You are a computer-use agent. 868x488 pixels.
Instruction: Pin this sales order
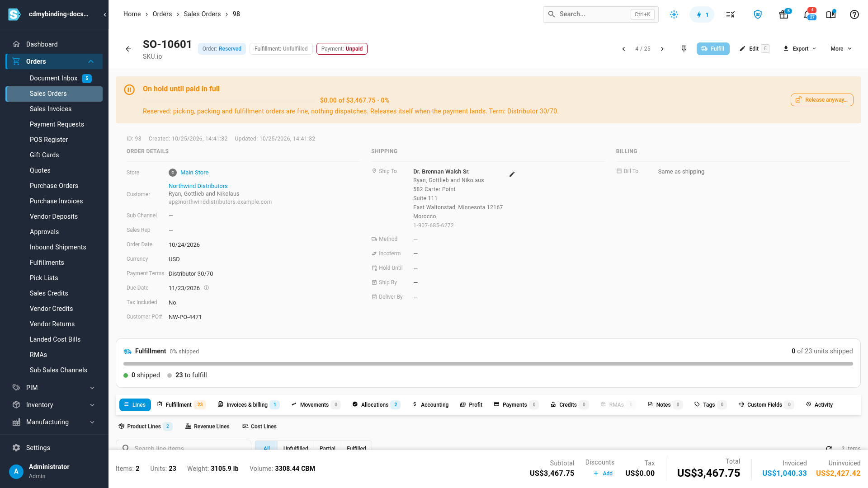(x=684, y=49)
